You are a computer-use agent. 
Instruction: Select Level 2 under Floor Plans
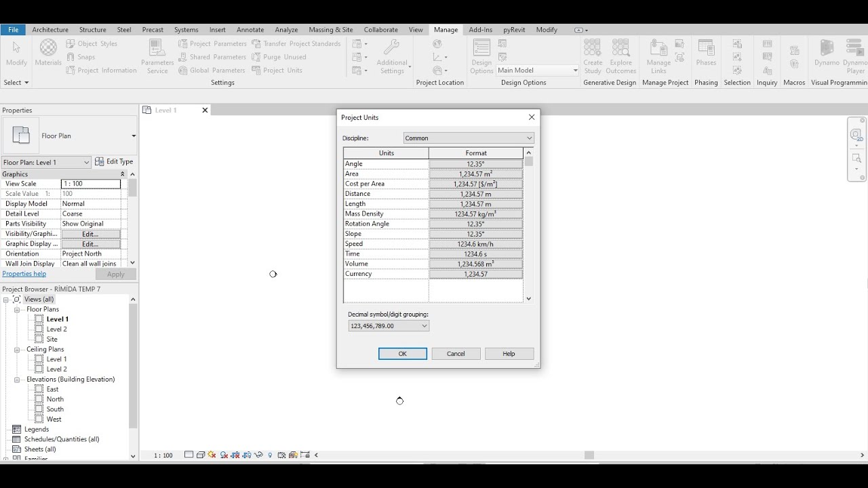point(56,329)
